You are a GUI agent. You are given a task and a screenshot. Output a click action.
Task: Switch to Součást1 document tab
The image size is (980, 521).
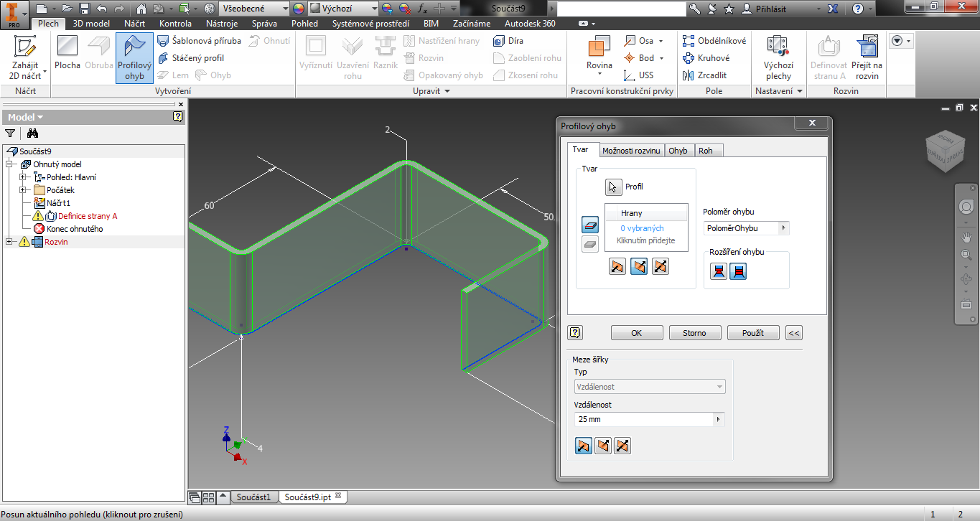click(254, 497)
